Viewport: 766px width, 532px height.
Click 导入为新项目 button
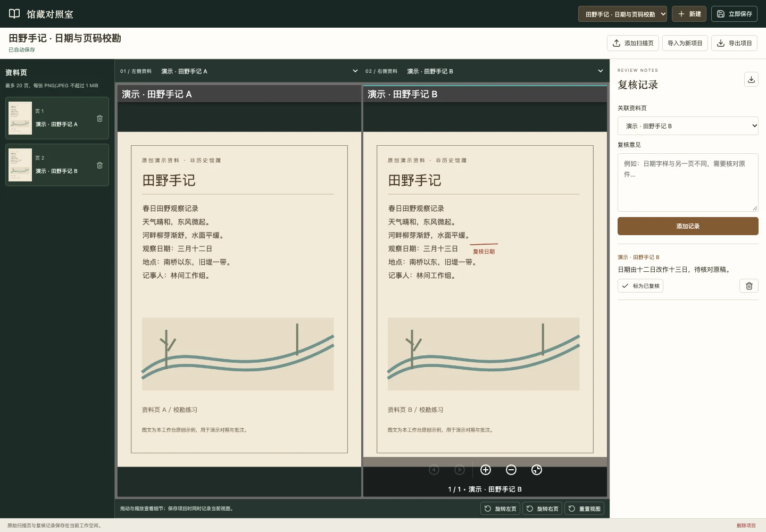pyautogui.click(x=685, y=43)
